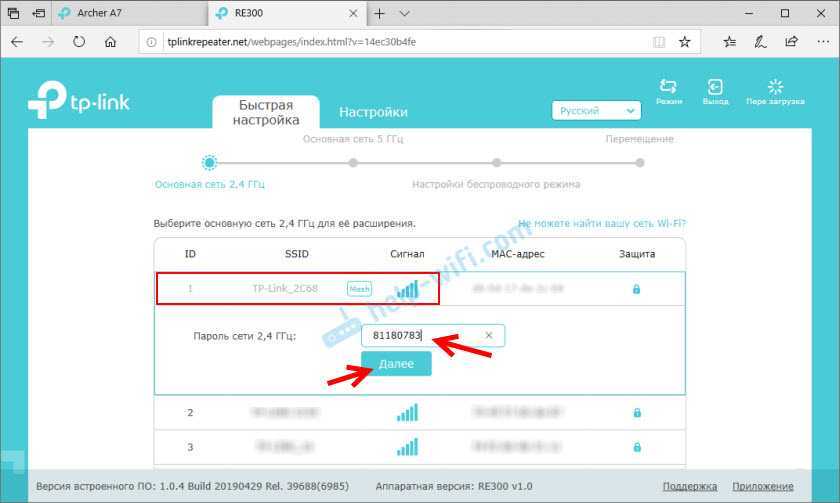The width and height of the screenshot is (840, 503).
Task: Open the browser share icon
Action: tap(791, 42)
